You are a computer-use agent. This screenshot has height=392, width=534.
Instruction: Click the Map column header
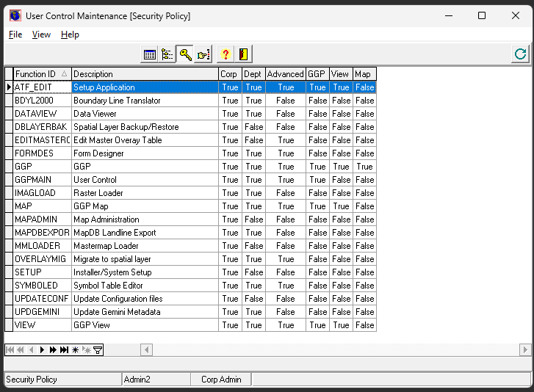[364, 74]
